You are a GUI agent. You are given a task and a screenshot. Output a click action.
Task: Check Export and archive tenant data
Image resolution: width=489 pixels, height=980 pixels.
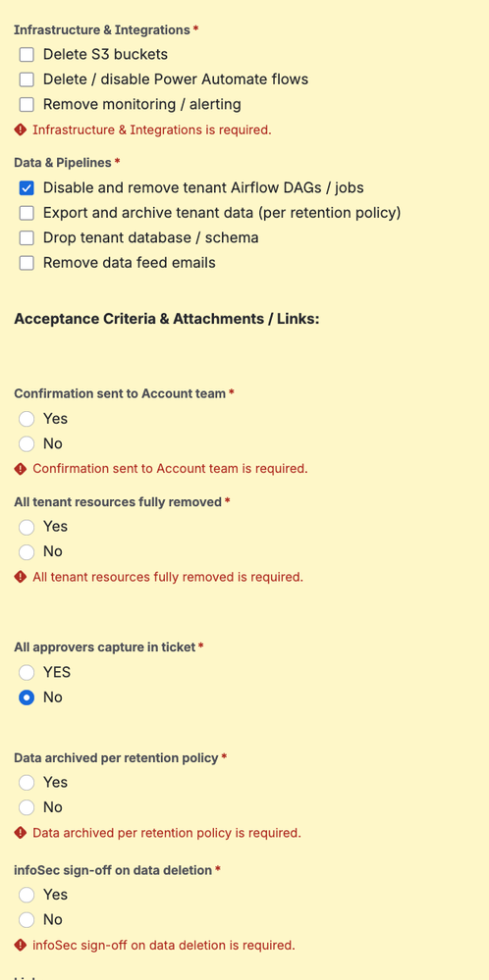click(x=27, y=213)
